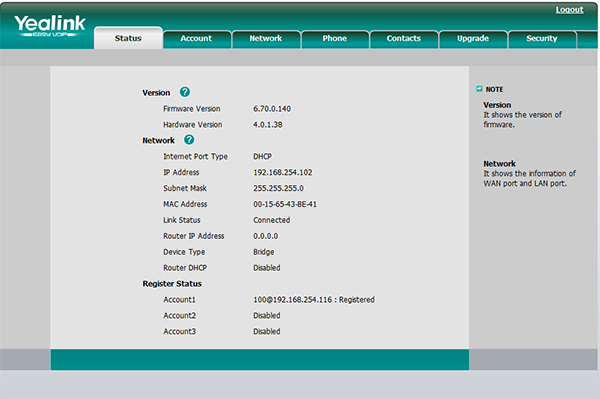Click the Yealink logo
Viewport: 600px width, 399px height.
tap(50, 25)
